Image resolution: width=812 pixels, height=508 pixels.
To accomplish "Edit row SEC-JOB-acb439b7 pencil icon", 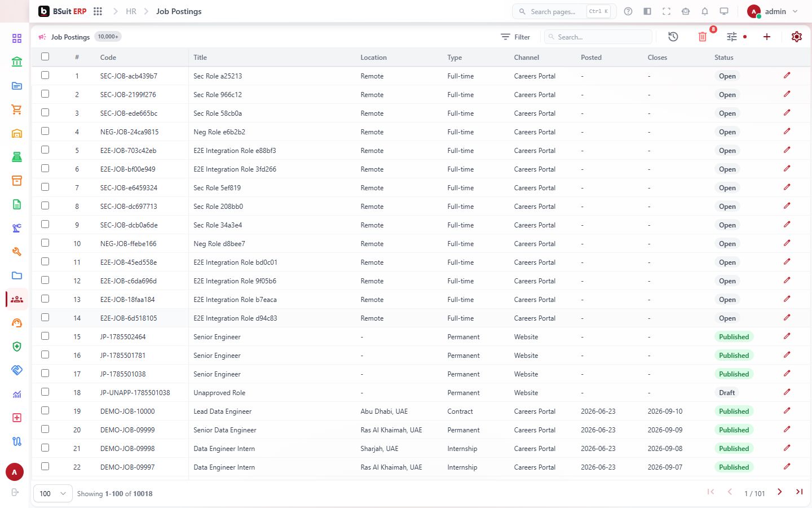I will pos(787,76).
